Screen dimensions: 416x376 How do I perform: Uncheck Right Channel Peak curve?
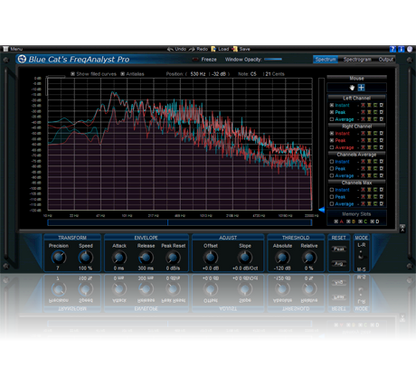(x=332, y=140)
